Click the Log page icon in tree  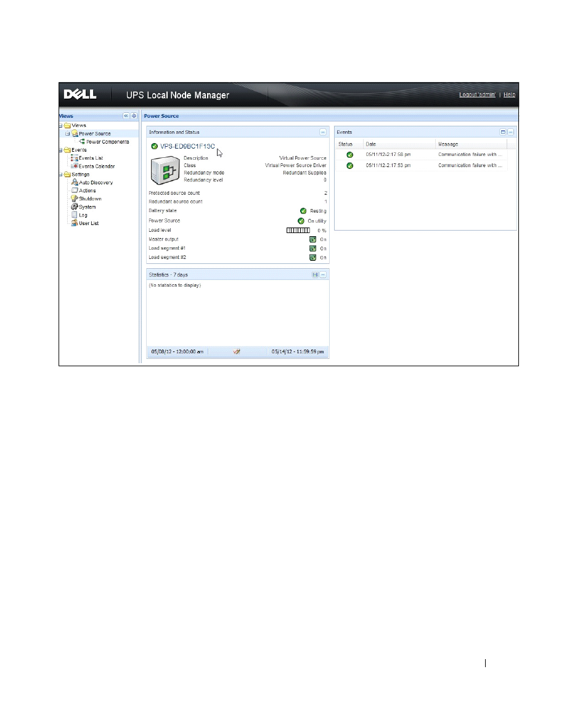coord(75,215)
